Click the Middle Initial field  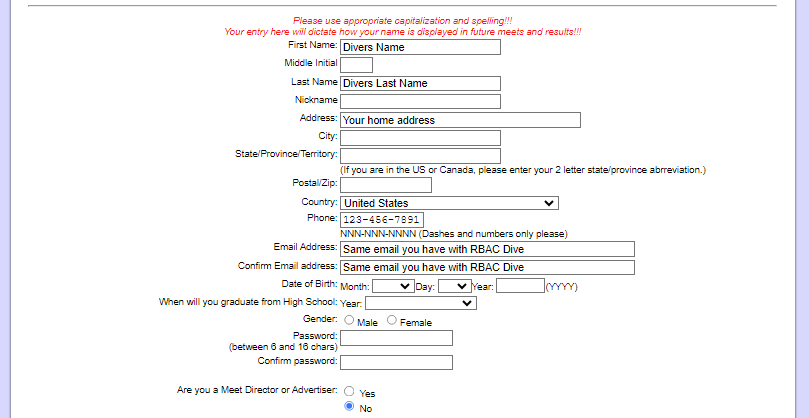pyautogui.click(x=356, y=64)
